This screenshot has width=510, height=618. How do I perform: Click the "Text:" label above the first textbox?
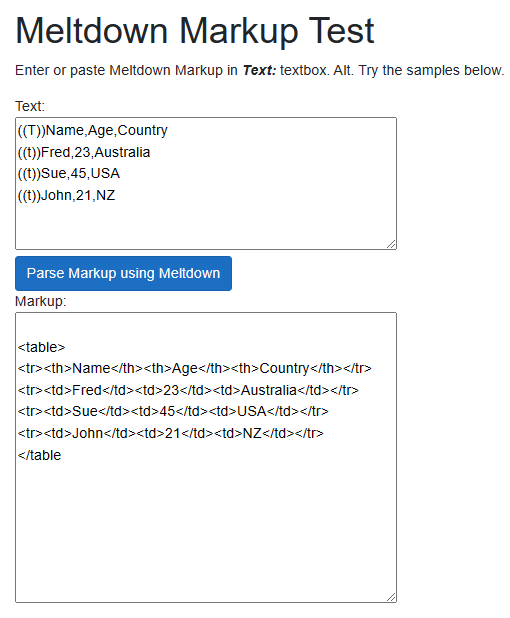pyautogui.click(x=30, y=106)
